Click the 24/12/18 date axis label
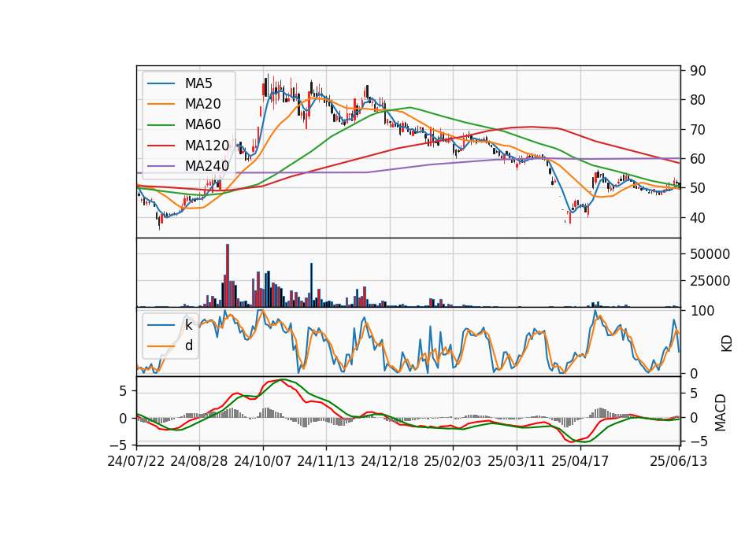Viewport: 756px width, 543px height. pos(390,461)
